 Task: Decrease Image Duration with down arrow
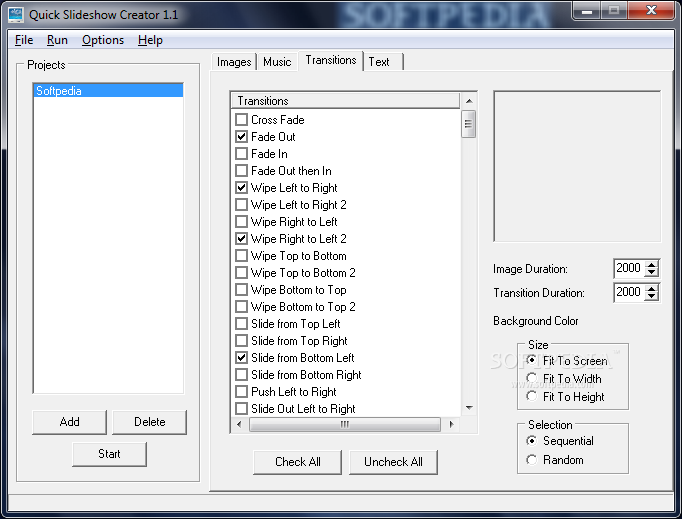652,273
